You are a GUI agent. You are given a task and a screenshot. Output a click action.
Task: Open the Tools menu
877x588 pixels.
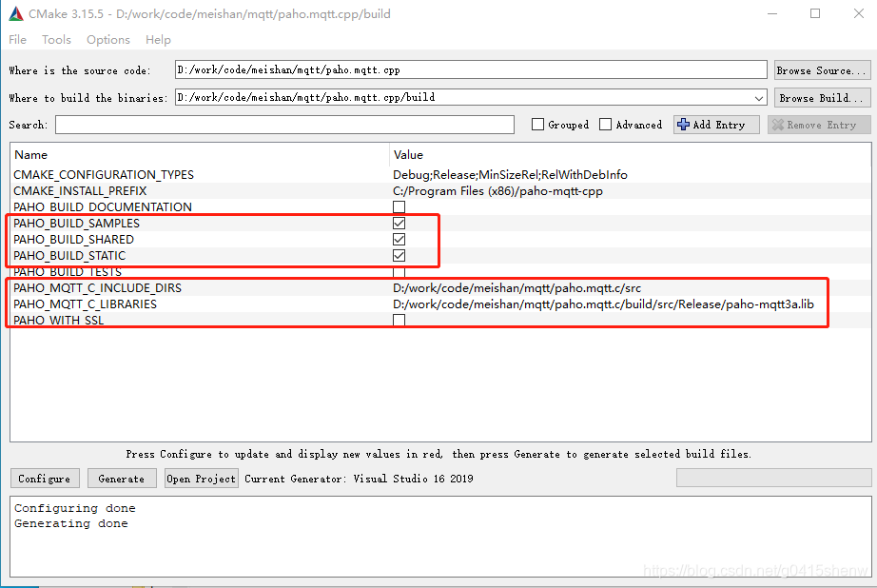[56, 40]
